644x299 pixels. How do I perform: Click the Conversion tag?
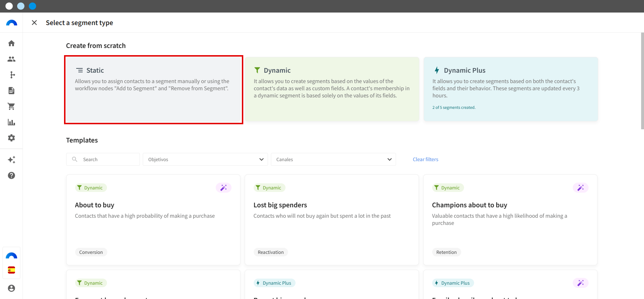(91, 252)
